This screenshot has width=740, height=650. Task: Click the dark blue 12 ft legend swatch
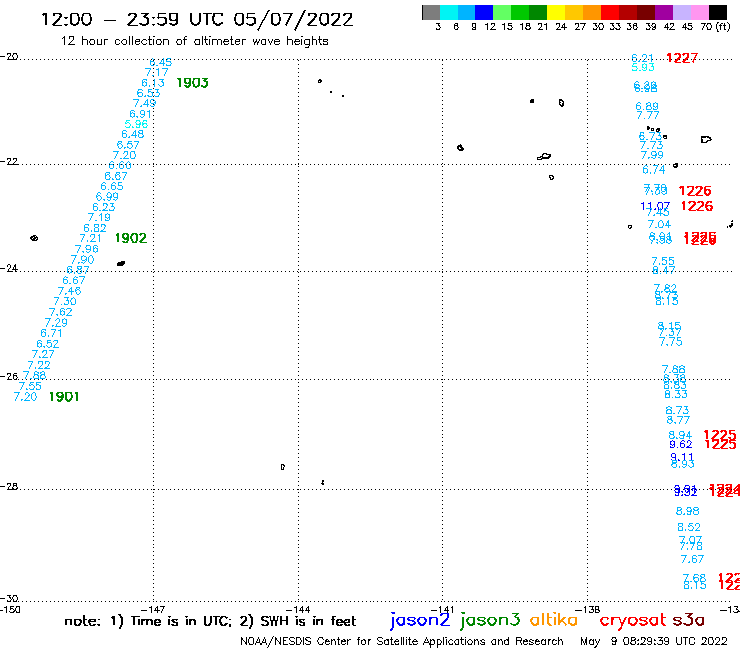(x=484, y=12)
